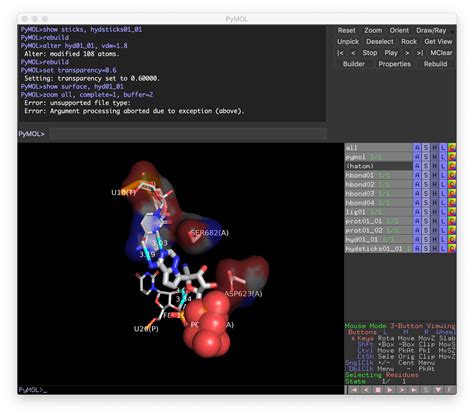The height and width of the screenshot is (416, 474).
Task: Click the MClear button
Action: [x=441, y=53]
